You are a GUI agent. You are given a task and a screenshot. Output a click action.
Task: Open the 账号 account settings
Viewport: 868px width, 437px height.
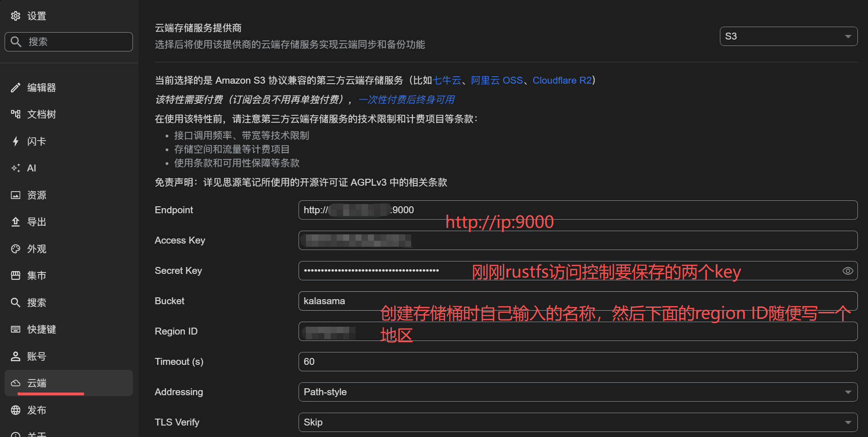[x=36, y=356]
